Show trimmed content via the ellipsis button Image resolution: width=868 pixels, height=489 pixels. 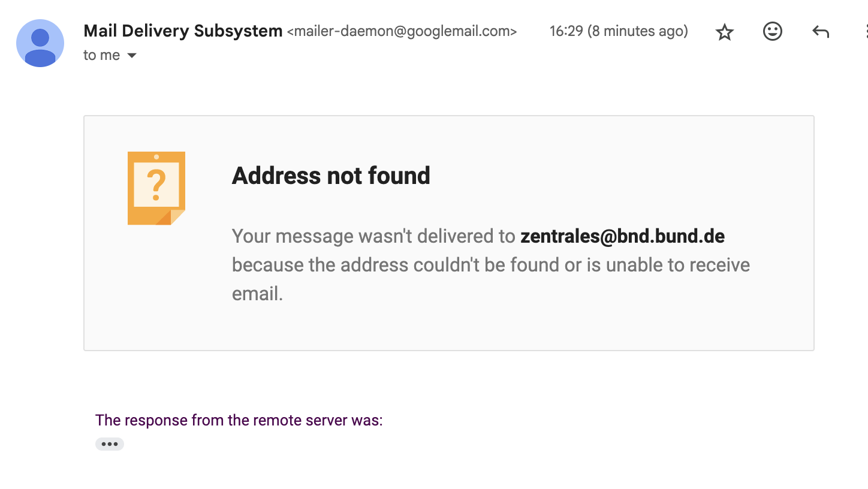[110, 444]
